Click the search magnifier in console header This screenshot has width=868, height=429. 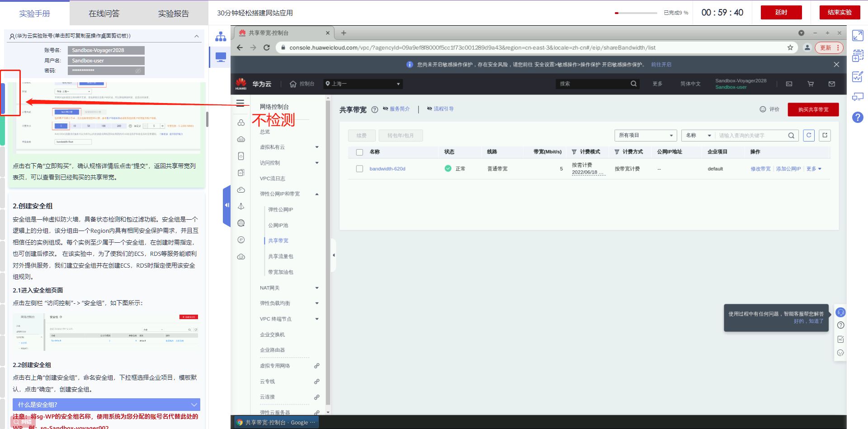click(633, 84)
